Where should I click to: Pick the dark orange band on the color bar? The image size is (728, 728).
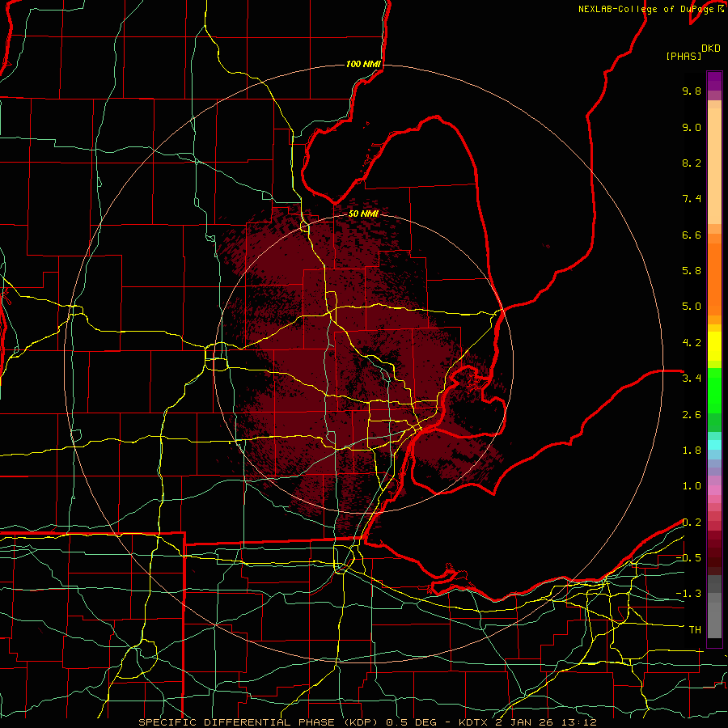(714, 278)
